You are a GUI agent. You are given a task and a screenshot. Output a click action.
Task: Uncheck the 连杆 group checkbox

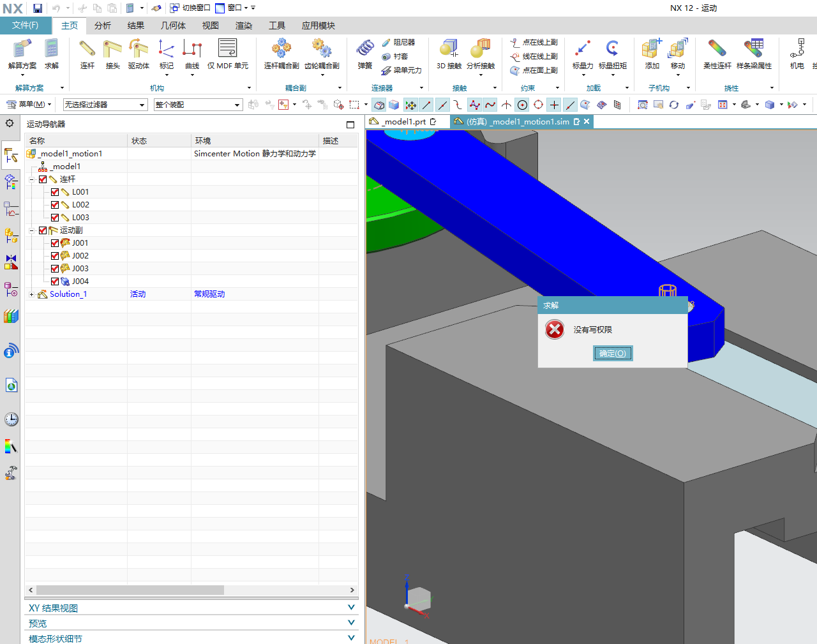(43, 179)
